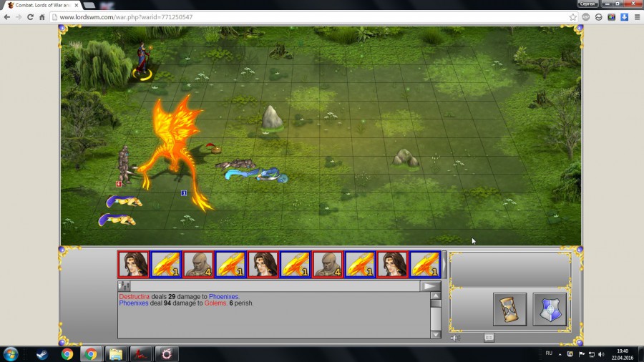This screenshot has height=362, width=644.
Task: Click the lordswm.com address bar
Action: (x=308, y=17)
